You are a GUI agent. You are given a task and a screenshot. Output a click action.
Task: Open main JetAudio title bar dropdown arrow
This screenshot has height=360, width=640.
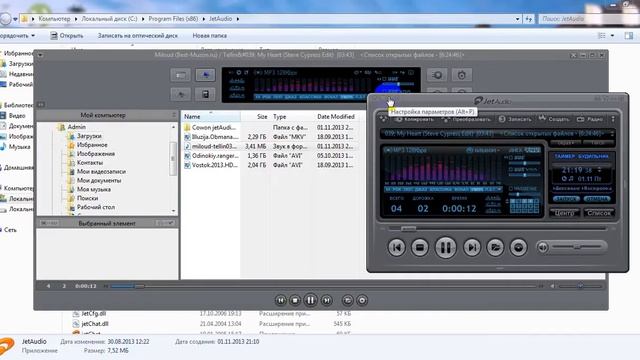(x=40, y=55)
